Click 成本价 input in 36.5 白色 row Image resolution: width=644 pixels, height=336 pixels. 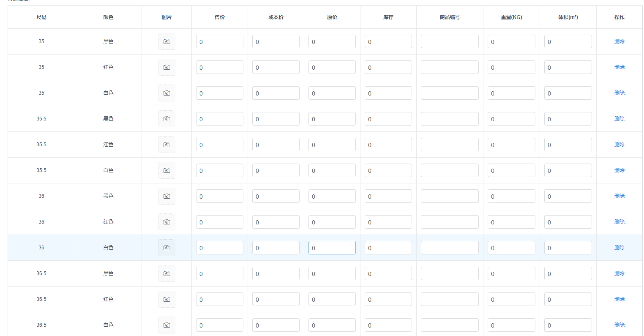coord(276,325)
